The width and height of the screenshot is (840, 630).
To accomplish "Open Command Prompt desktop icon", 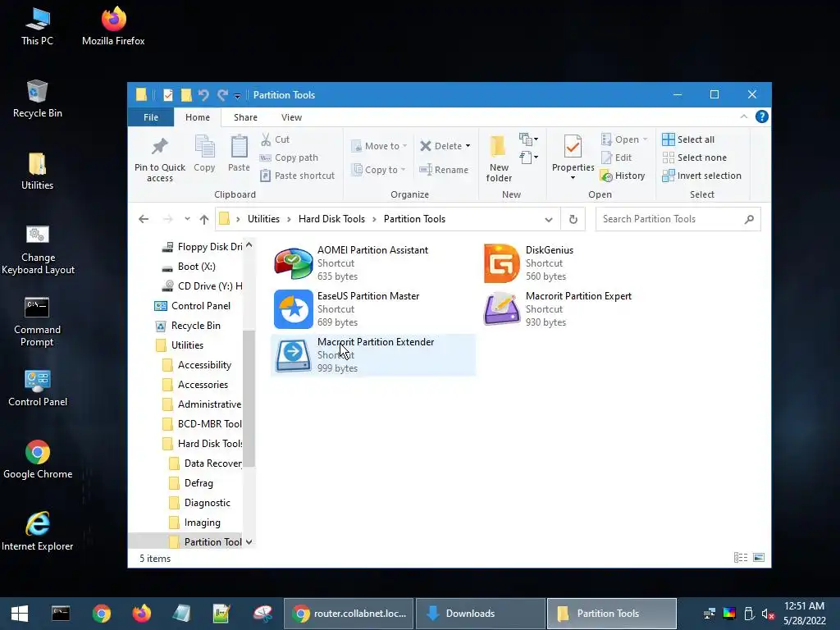I will [x=37, y=322].
